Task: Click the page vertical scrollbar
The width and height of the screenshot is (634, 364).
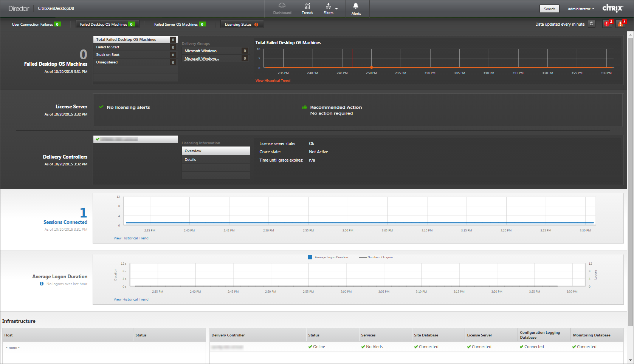Action: point(630,181)
